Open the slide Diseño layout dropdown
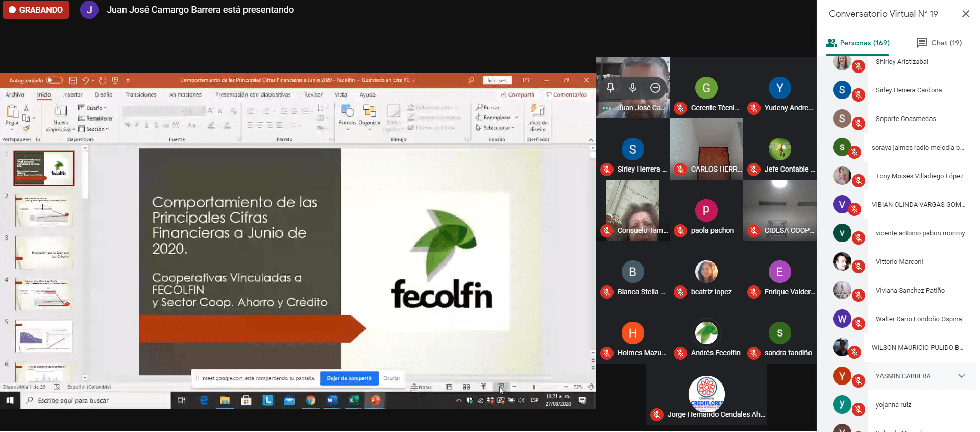 (92, 108)
